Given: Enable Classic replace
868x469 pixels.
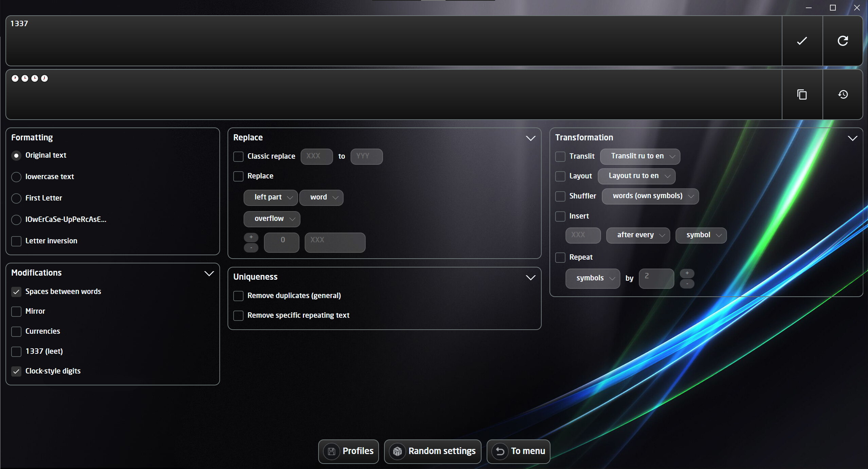Looking at the screenshot, I should [238, 156].
